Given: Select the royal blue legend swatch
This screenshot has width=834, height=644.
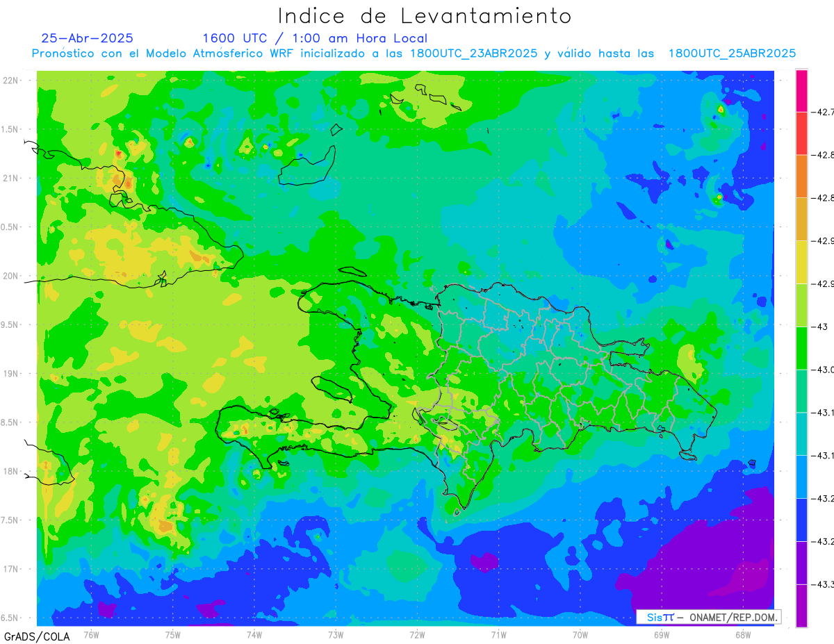Looking at the screenshot, I should 801,519.
